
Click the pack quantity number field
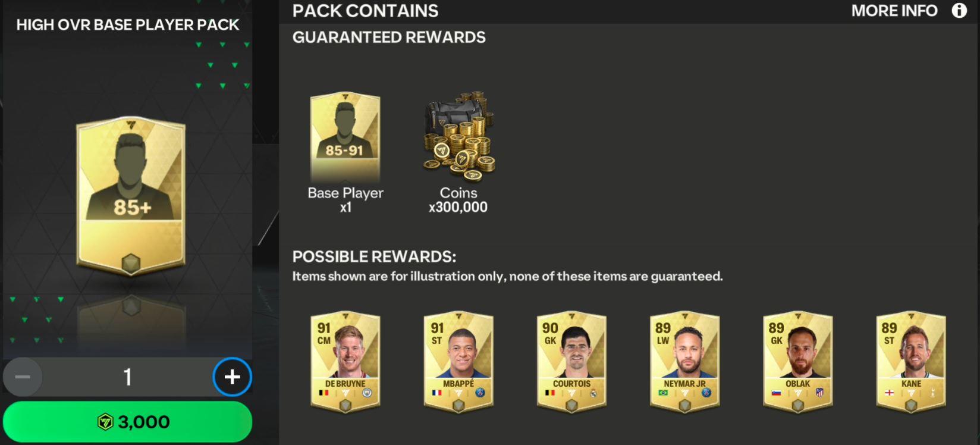click(x=127, y=377)
